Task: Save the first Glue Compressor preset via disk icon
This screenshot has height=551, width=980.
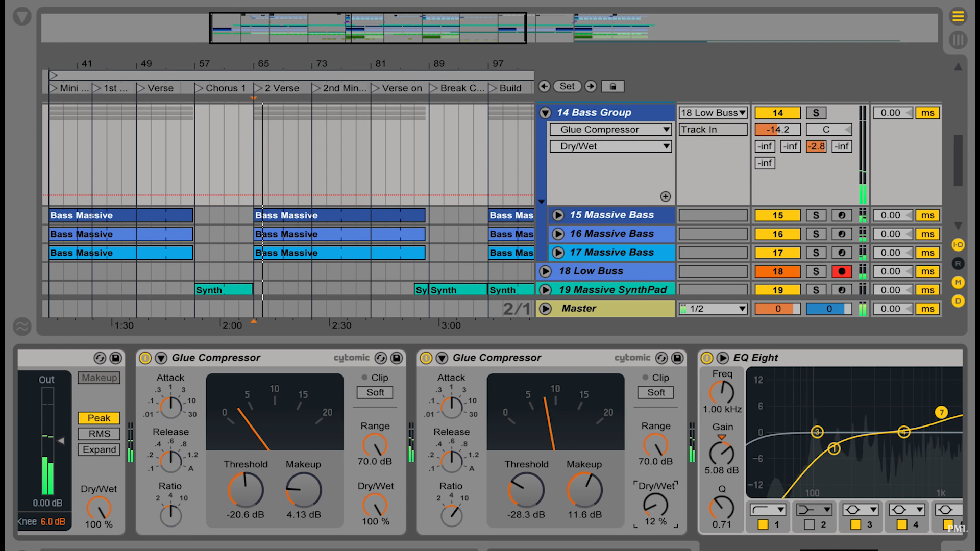Action: (397, 358)
